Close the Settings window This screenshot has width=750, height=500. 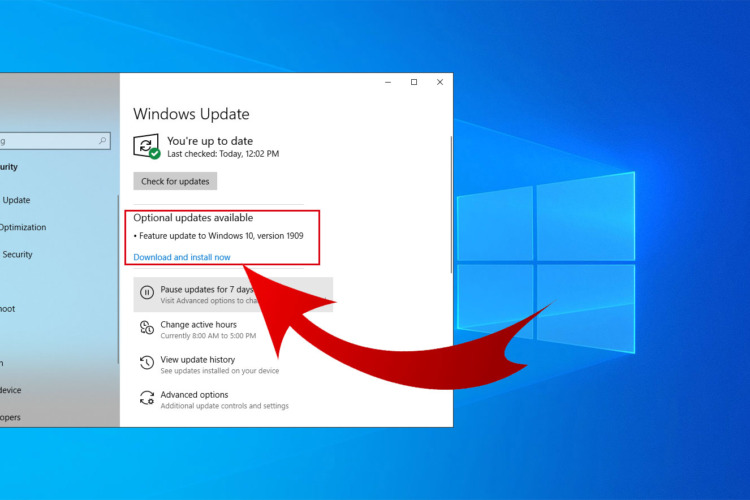[x=440, y=83]
